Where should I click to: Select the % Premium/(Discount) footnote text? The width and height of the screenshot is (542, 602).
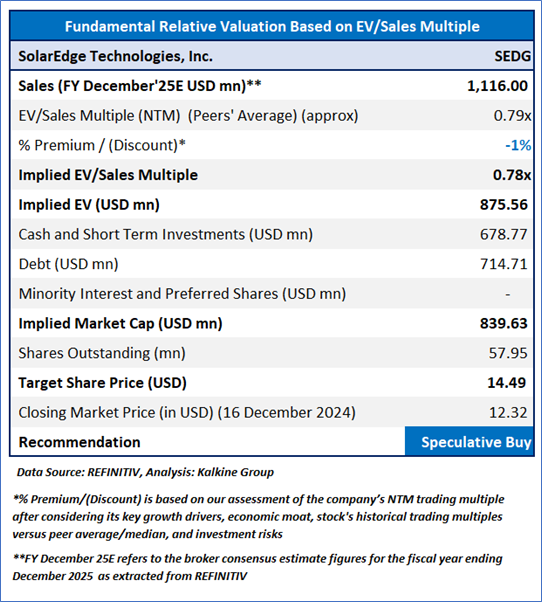pyautogui.click(x=258, y=516)
